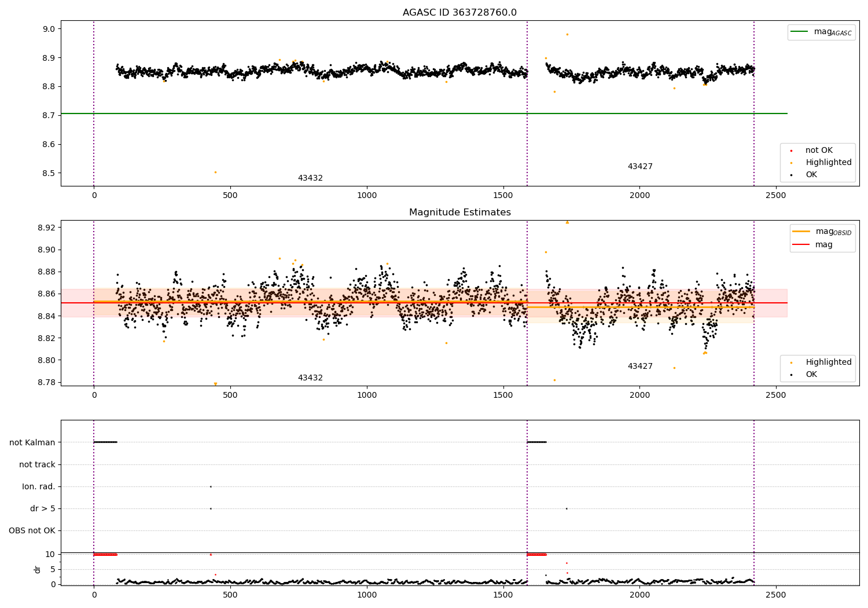
Task: Click the 'not track' row label
Action: [37, 464]
